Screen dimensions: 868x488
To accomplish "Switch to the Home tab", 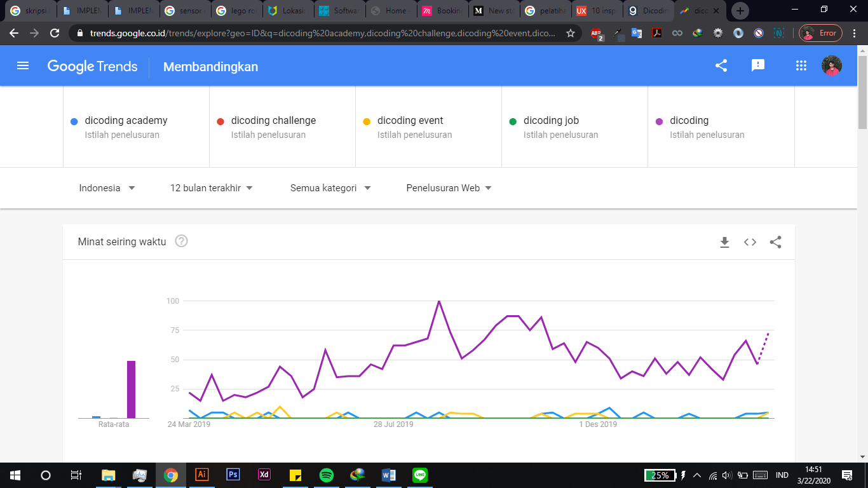I will click(x=391, y=11).
